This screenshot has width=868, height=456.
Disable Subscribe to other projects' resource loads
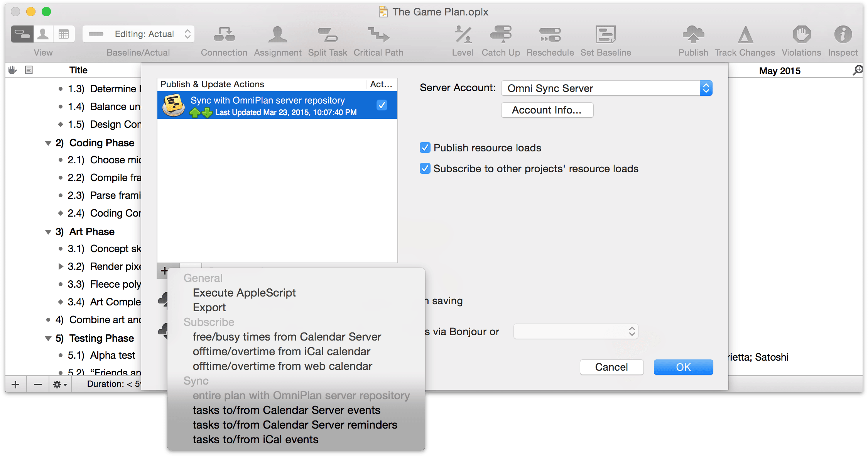[x=426, y=168]
